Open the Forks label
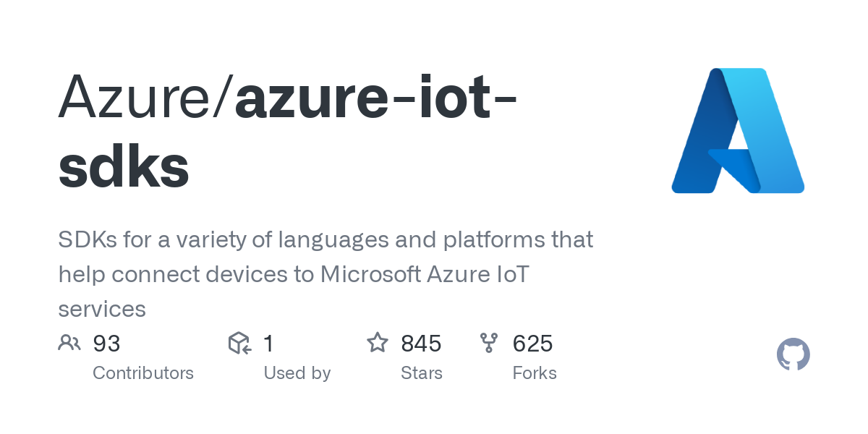This screenshot has width=868, height=434. pos(534,373)
